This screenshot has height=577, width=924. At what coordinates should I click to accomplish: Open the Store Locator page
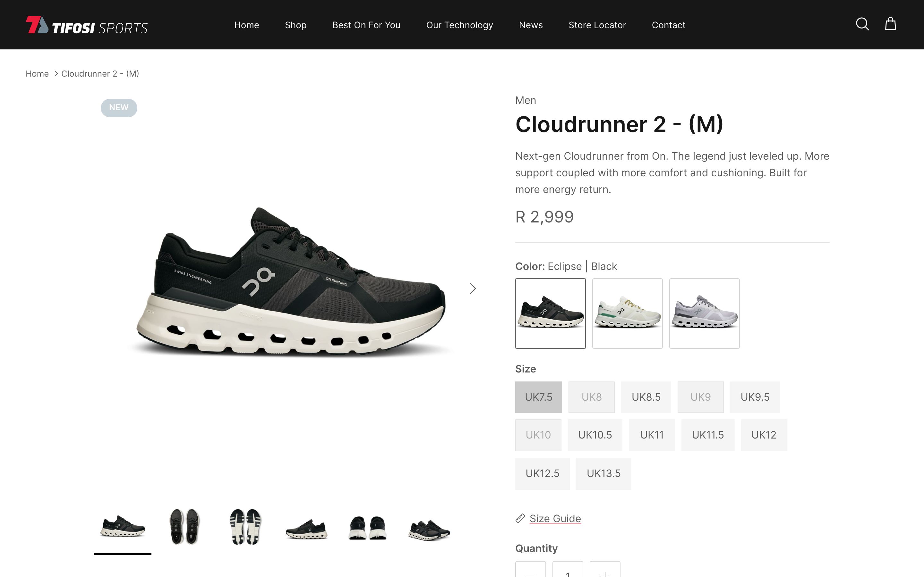pyautogui.click(x=597, y=25)
